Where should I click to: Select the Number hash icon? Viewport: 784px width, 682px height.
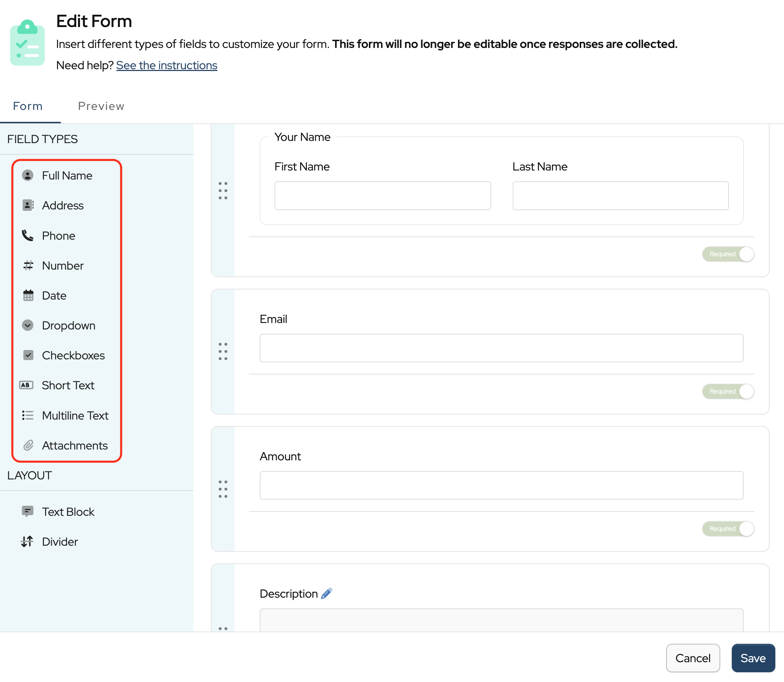pos(28,266)
